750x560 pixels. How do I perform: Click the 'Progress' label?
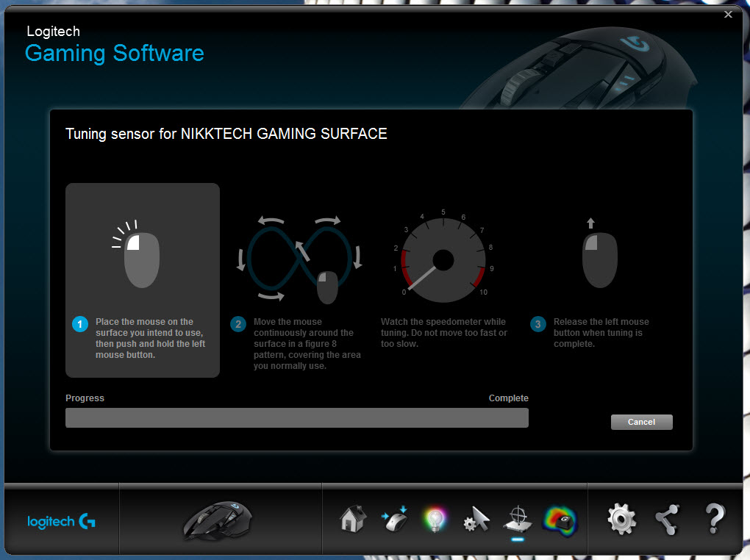click(85, 398)
